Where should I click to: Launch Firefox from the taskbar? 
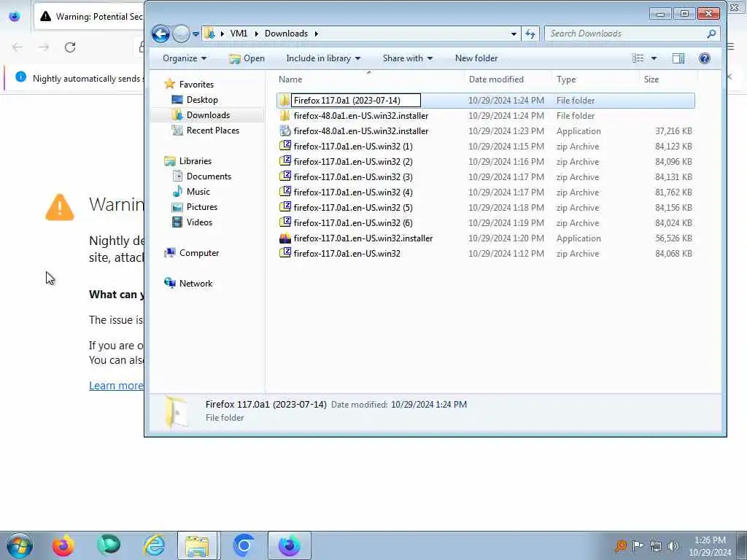tap(63, 545)
